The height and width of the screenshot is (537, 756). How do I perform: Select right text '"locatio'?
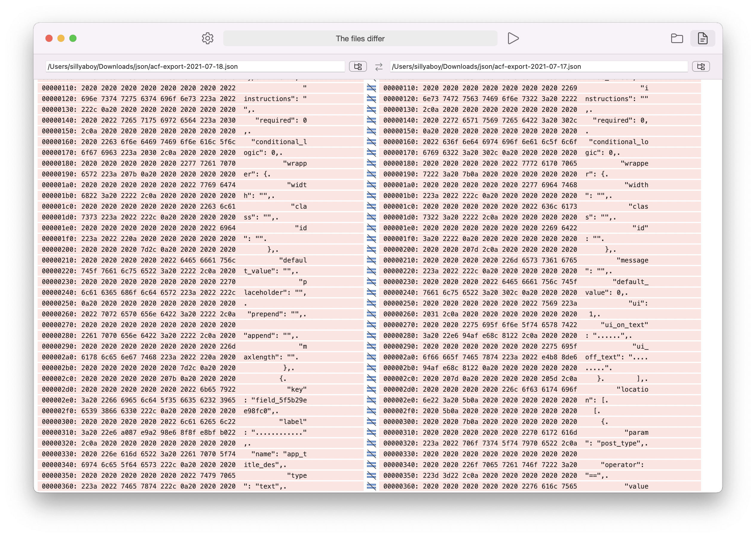pyautogui.click(x=632, y=389)
